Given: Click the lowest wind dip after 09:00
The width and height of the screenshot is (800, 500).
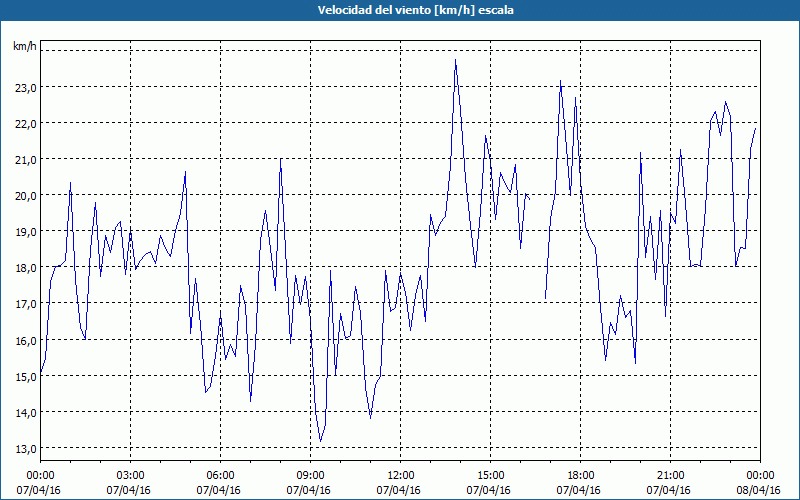Looking at the screenshot, I should click(320, 441).
